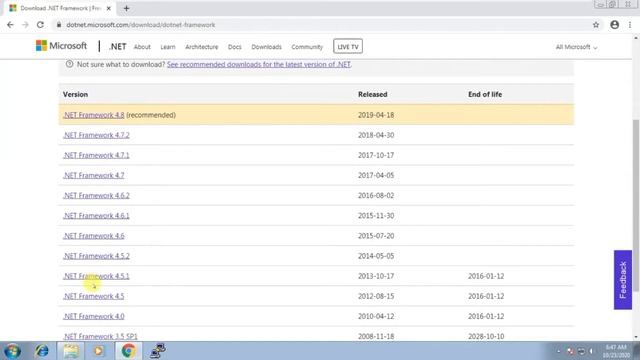
Task: Open .NET Framework 4.8 link
Action: point(93,115)
